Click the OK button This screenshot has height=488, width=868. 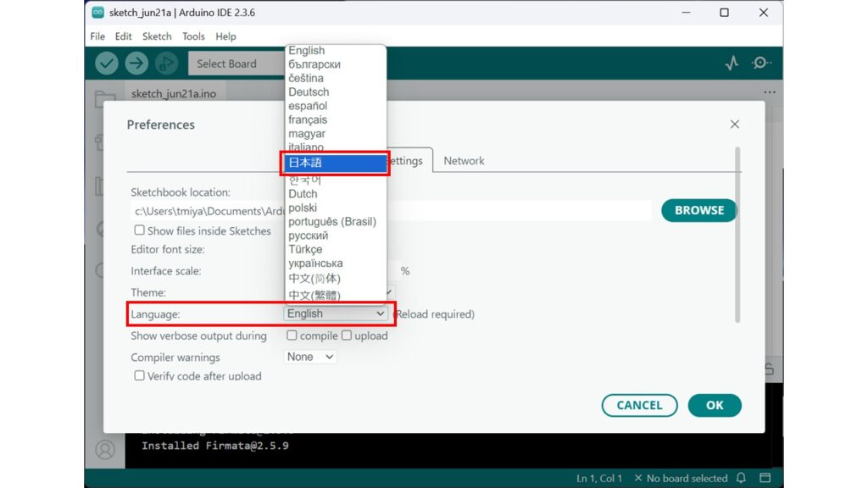[x=715, y=405]
